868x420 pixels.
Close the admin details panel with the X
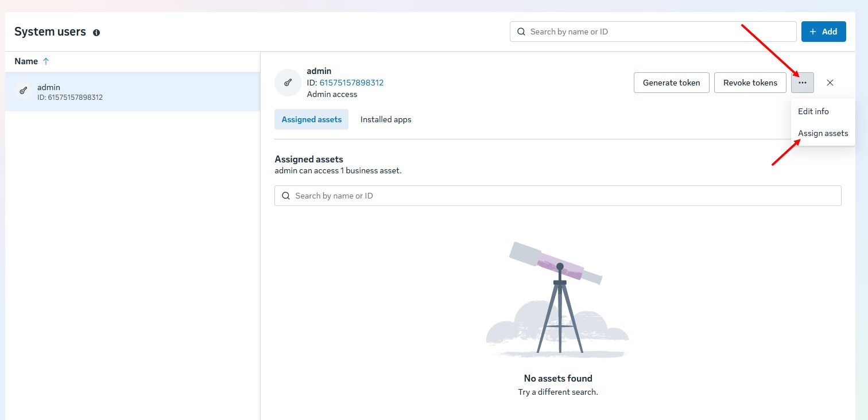pyautogui.click(x=830, y=83)
